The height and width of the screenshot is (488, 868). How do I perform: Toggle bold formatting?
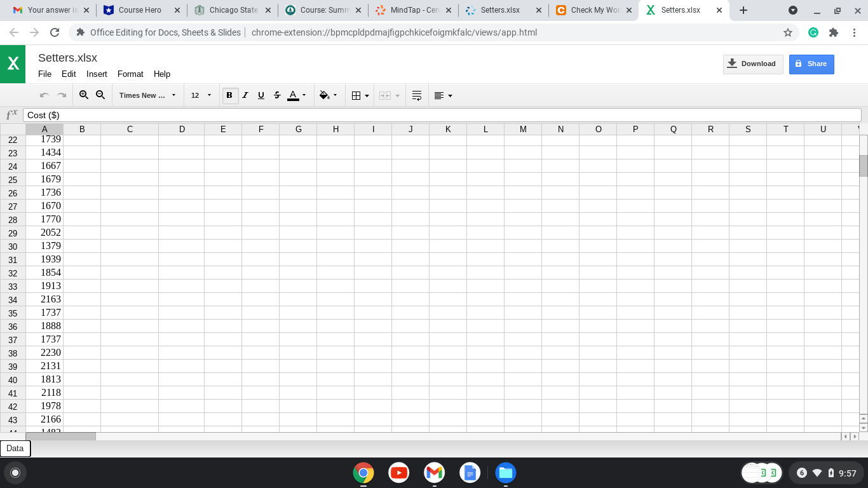[229, 95]
